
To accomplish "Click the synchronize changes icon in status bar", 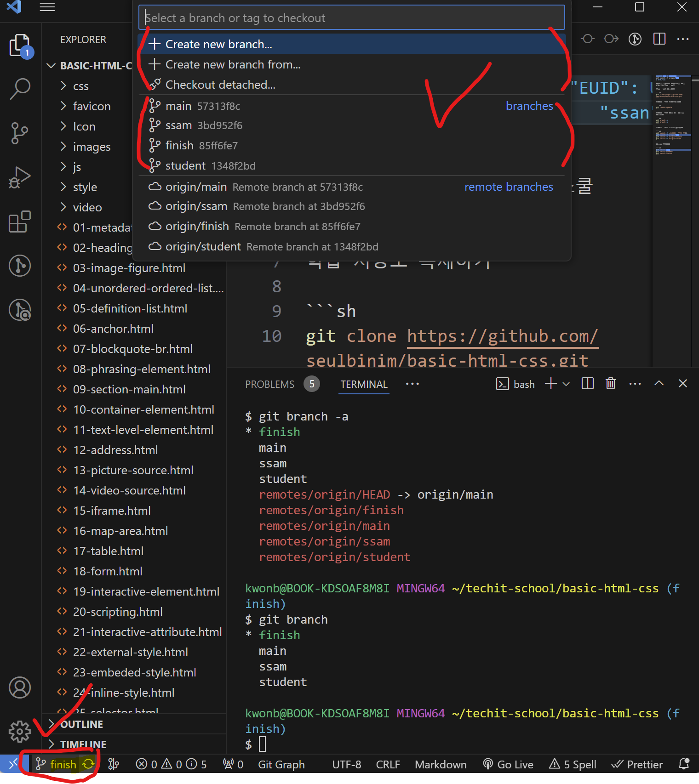I will (88, 764).
